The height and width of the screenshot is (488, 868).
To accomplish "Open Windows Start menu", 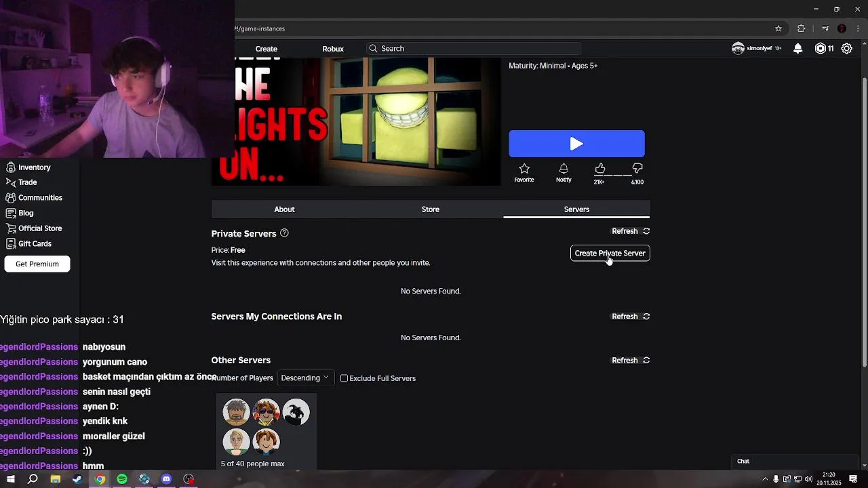I will 10,479.
